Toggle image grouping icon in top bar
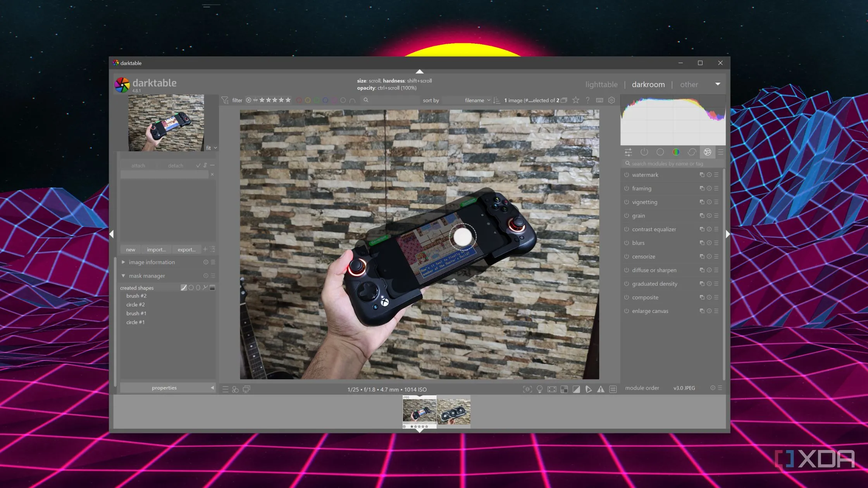868x488 pixels. pos(564,100)
